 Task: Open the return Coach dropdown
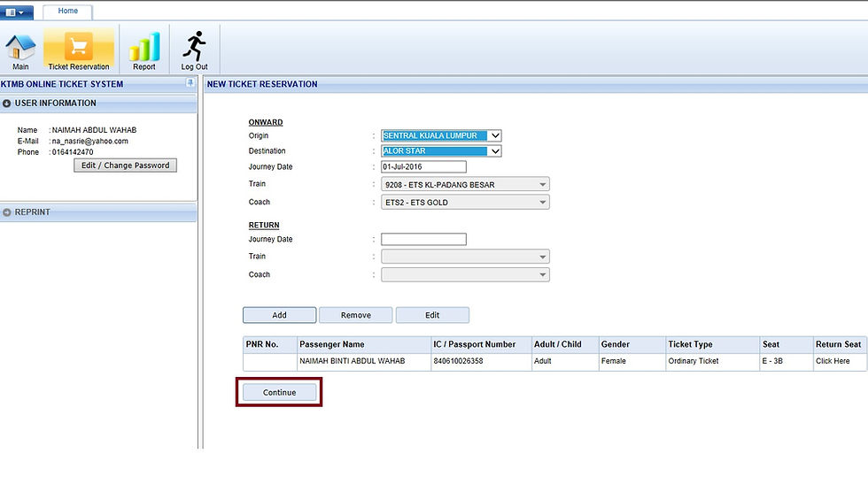(x=465, y=274)
